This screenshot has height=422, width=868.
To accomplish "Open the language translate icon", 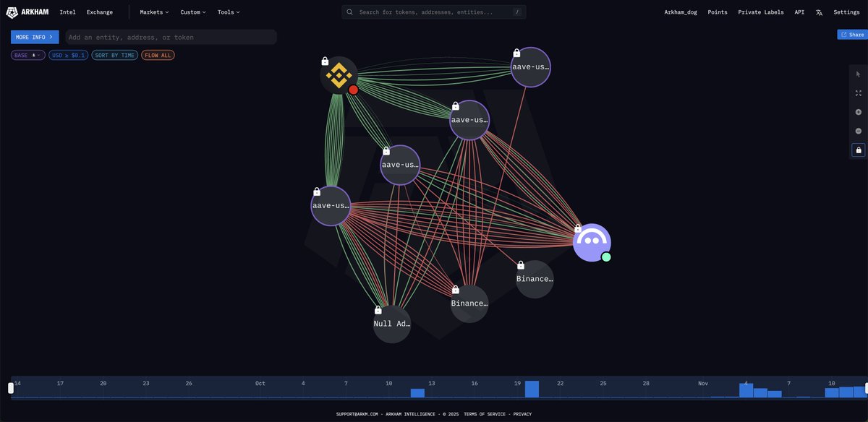I will coord(819,12).
